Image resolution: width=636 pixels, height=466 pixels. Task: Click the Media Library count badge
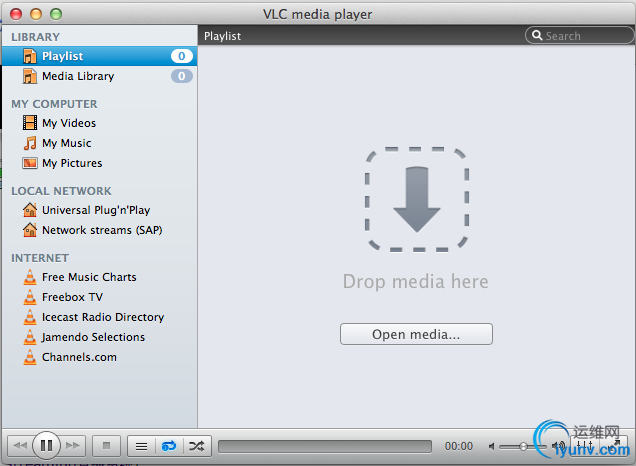point(182,76)
